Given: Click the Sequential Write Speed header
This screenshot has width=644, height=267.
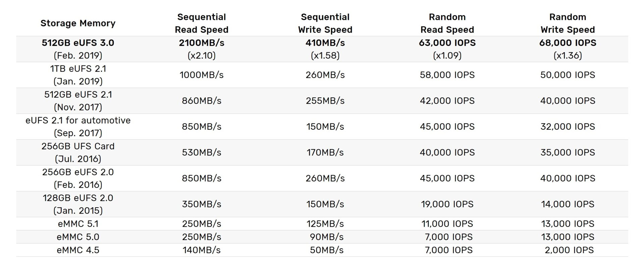Looking at the screenshot, I should pyautogui.click(x=325, y=23).
